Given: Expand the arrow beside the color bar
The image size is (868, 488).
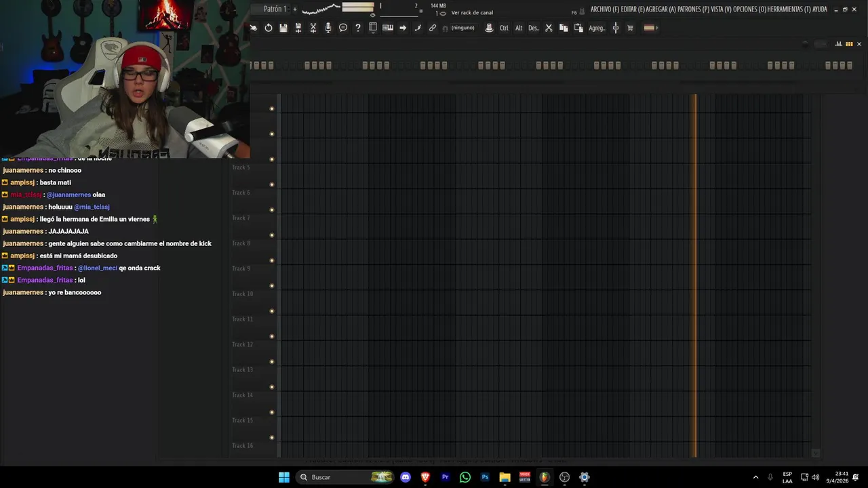Looking at the screenshot, I should coord(657,28).
